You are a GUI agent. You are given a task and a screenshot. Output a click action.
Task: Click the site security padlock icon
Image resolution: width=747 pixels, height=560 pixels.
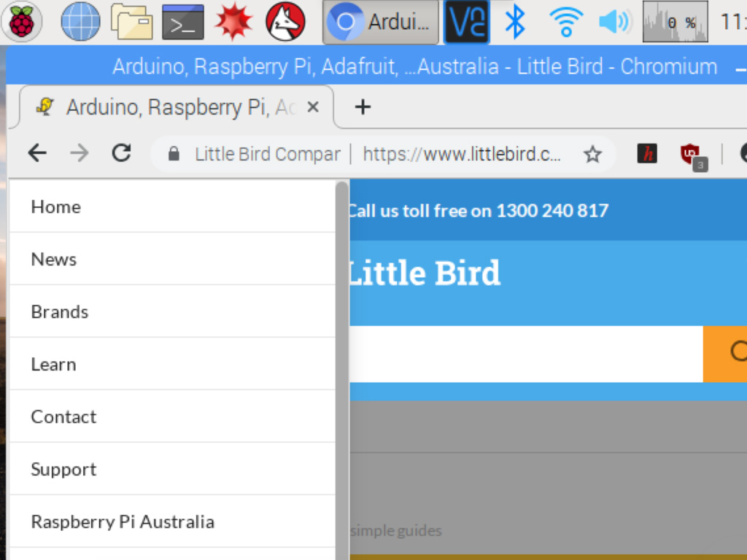[174, 154]
